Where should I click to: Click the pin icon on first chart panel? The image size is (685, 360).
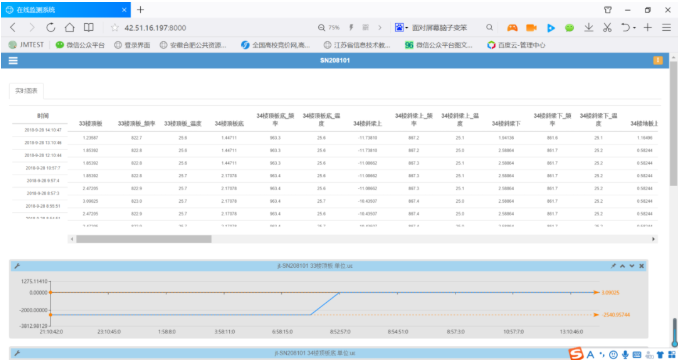[613, 266]
